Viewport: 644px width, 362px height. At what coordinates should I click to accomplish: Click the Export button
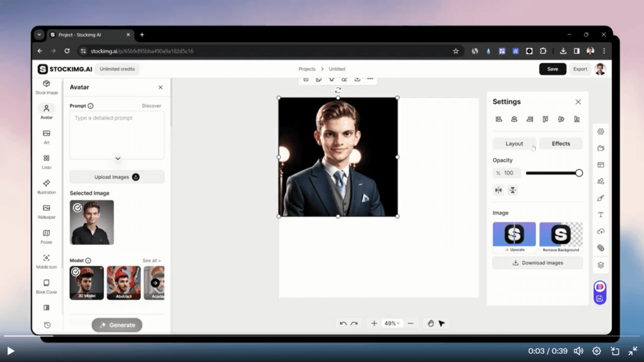580,69
